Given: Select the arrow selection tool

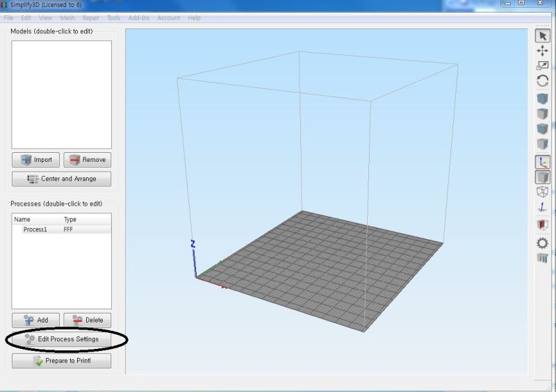Looking at the screenshot, I should pyautogui.click(x=542, y=36).
